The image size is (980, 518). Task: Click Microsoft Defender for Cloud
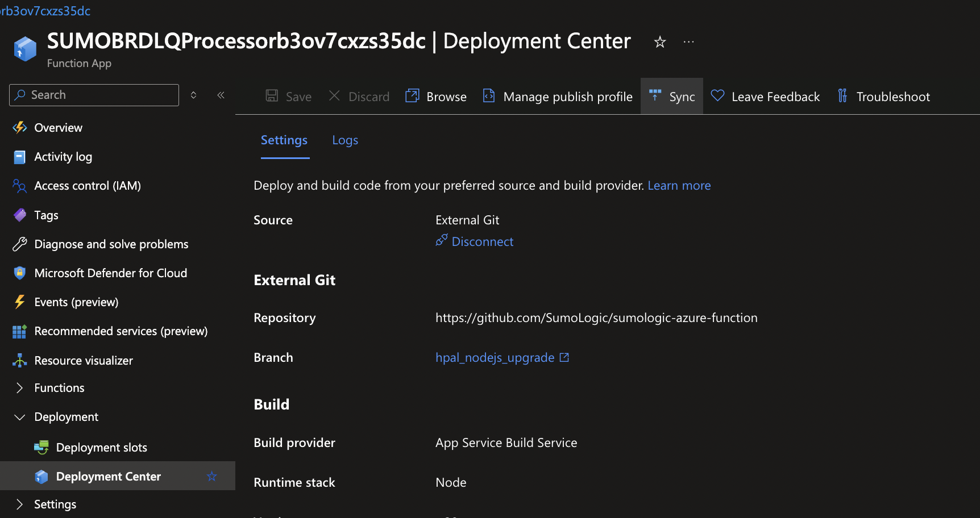[x=111, y=273]
